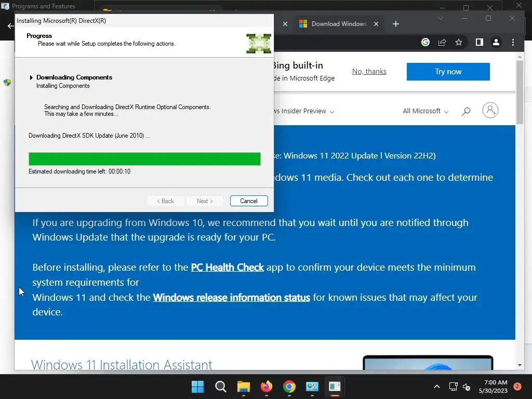Click Windows 11 Installation Assistant heading
Image resolution: width=532 pixels, height=399 pixels.
[x=122, y=364]
